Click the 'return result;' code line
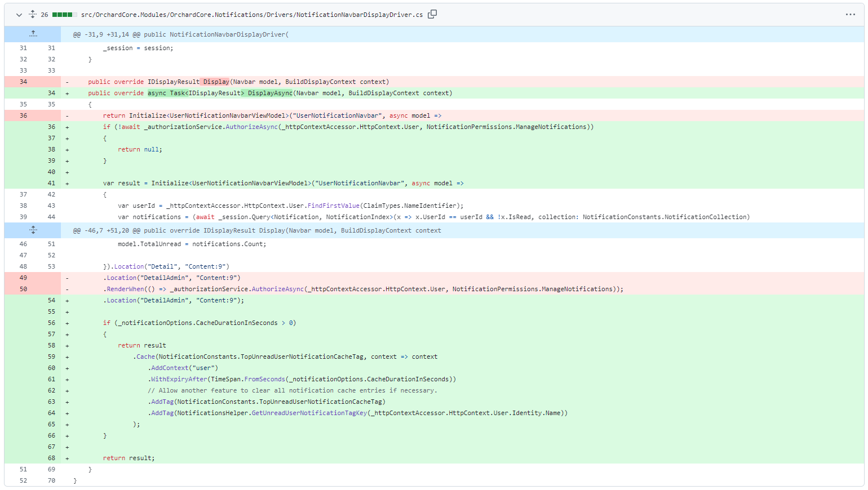The height and width of the screenshot is (490, 868). pos(129,458)
